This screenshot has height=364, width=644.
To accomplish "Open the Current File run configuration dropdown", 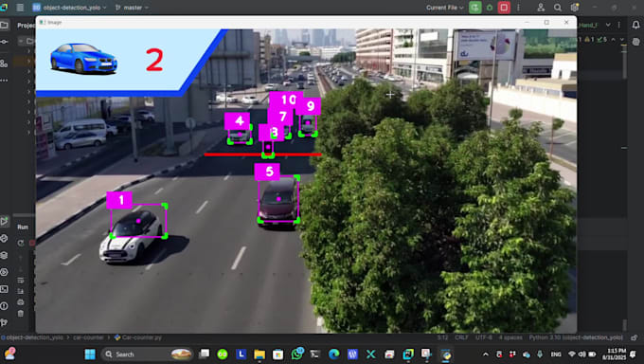I will [445, 8].
